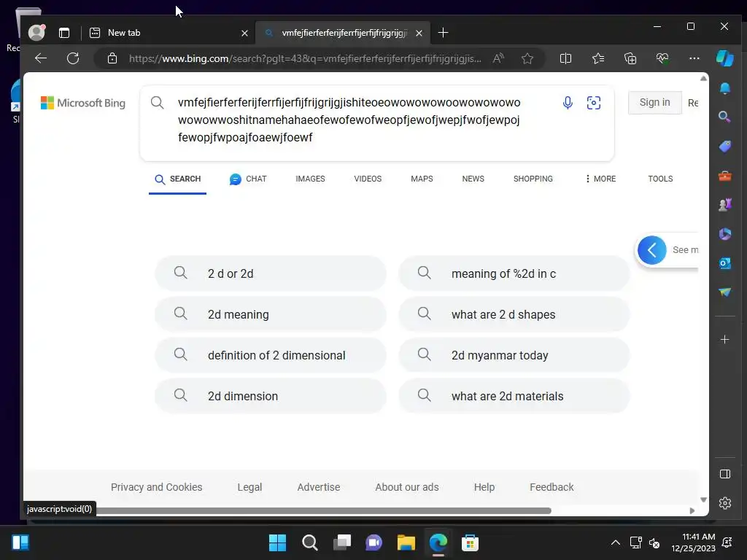This screenshot has width=747, height=560.
Task: Go back using the back arrow
Action: 41,58
